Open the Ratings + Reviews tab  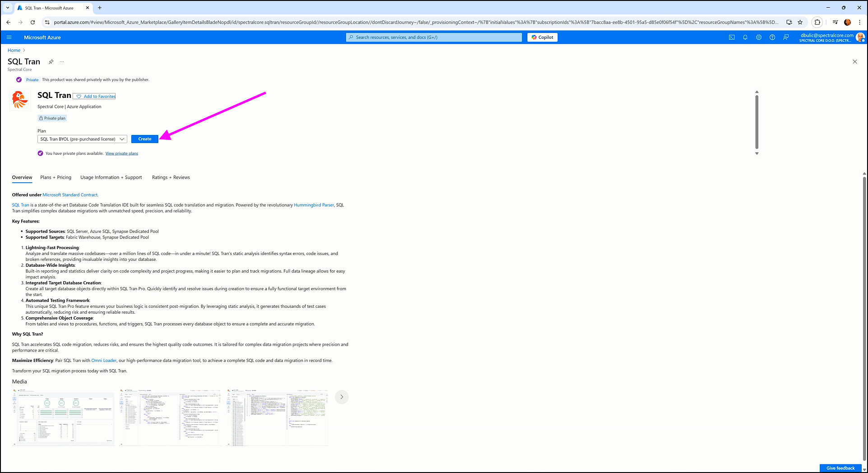click(x=171, y=177)
